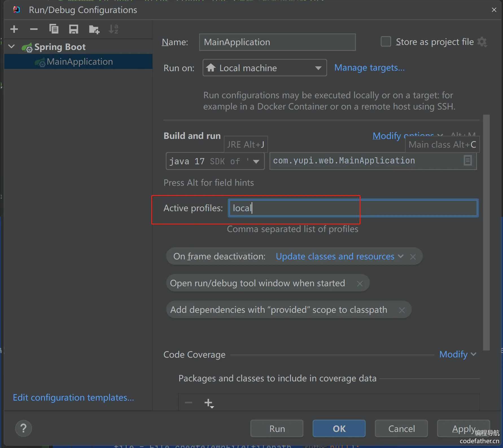Image resolution: width=503 pixels, height=448 pixels.
Task: Move configuration into new folder
Action: [x=94, y=29]
